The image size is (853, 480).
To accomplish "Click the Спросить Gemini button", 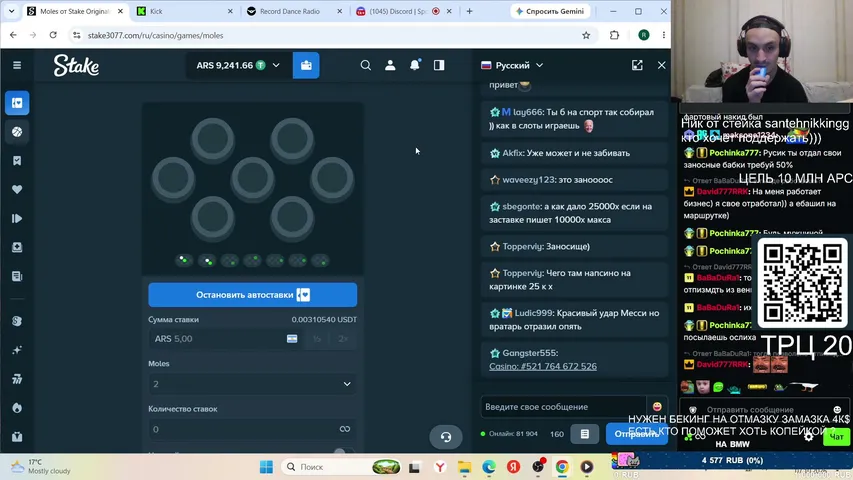I will [x=549, y=11].
